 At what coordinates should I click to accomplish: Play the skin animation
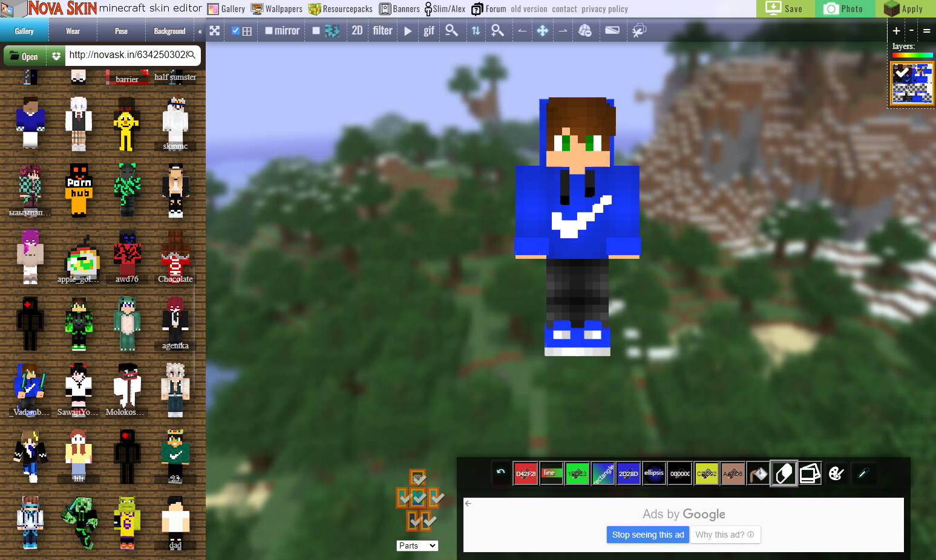click(x=408, y=31)
